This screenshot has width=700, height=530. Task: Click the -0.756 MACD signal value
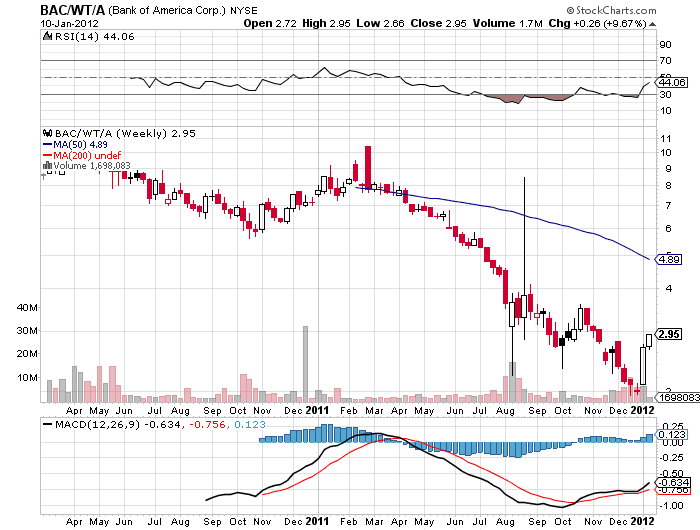tap(208, 424)
